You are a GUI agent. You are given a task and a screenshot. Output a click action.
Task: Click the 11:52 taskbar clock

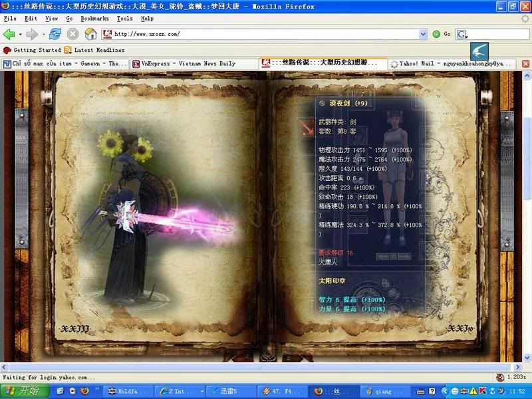(517, 392)
